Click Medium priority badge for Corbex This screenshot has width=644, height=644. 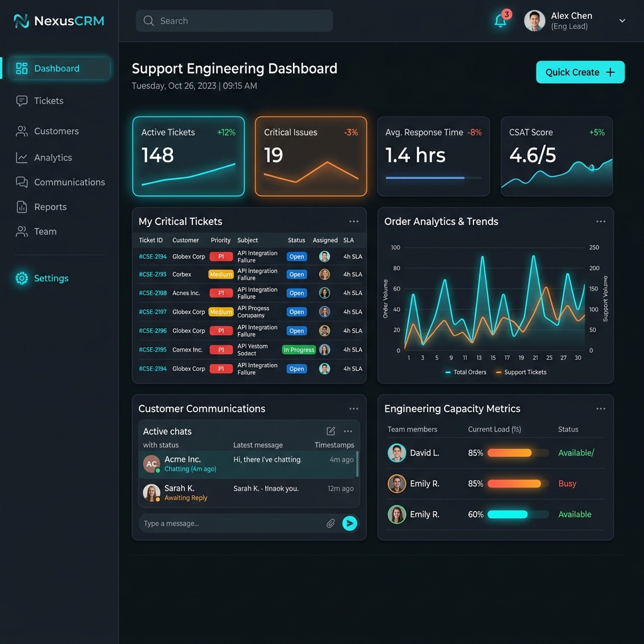(x=221, y=274)
